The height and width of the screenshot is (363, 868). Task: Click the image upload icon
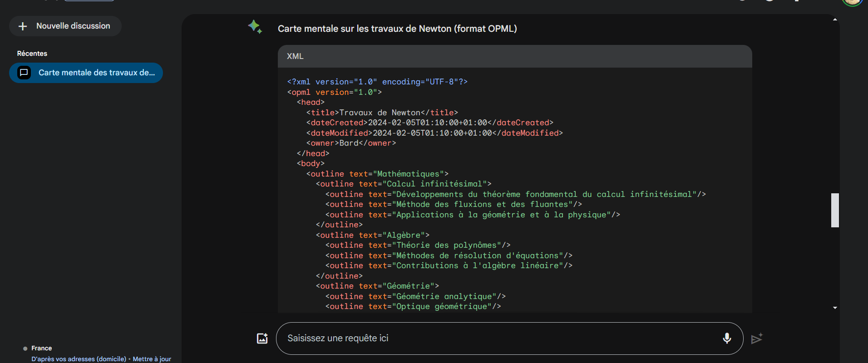[262, 338]
